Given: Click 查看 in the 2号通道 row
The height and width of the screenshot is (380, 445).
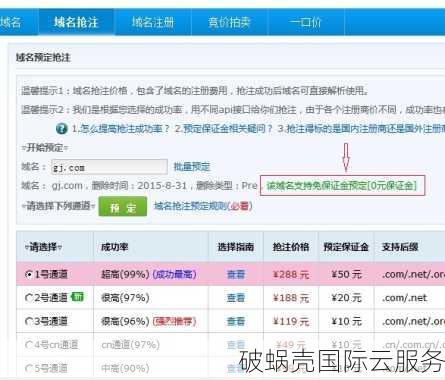Looking at the screenshot, I should pos(236,298).
